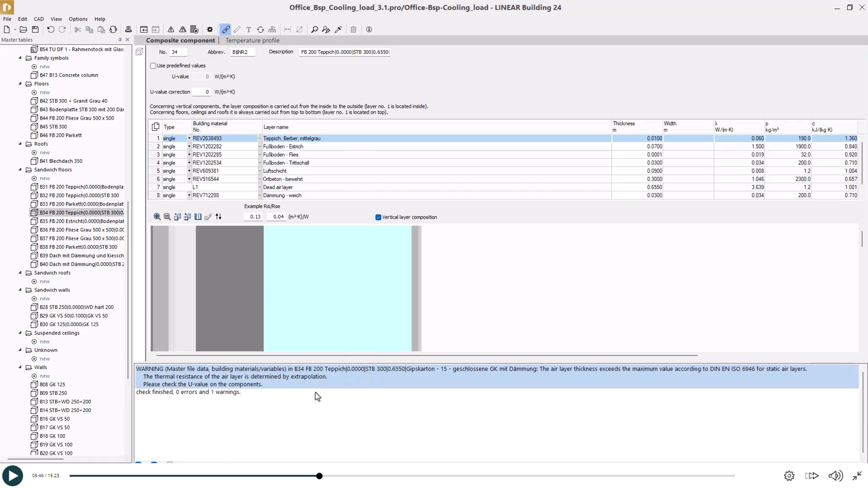Click the magnifier search icon in toolbar

pyautogui.click(x=314, y=30)
